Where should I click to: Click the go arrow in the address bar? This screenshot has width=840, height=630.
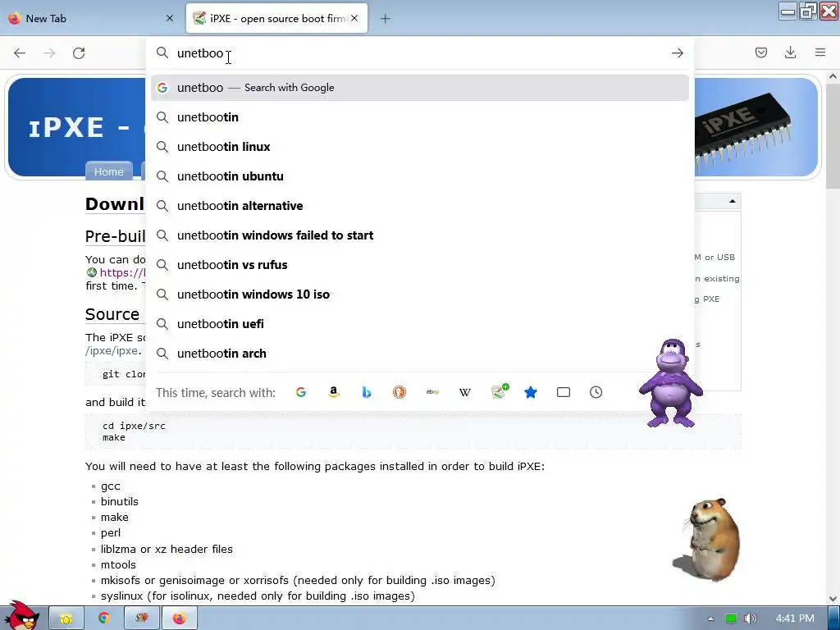pyautogui.click(x=677, y=53)
